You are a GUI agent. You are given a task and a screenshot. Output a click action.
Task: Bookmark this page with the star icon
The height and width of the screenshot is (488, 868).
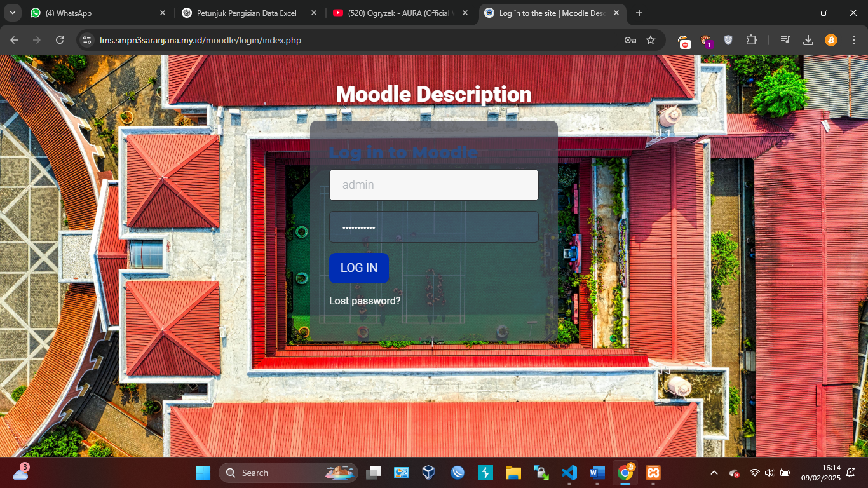651,40
